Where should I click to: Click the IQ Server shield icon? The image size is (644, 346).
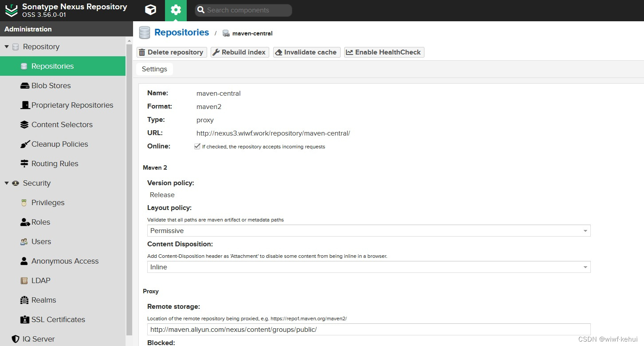[16, 339]
